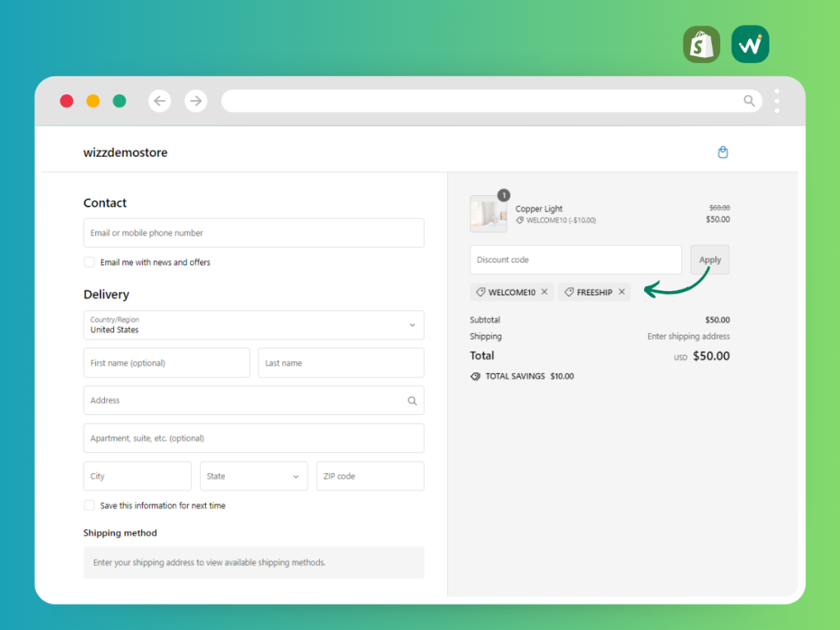Check Save this information for next time
The image size is (840, 630).
pos(89,505)
